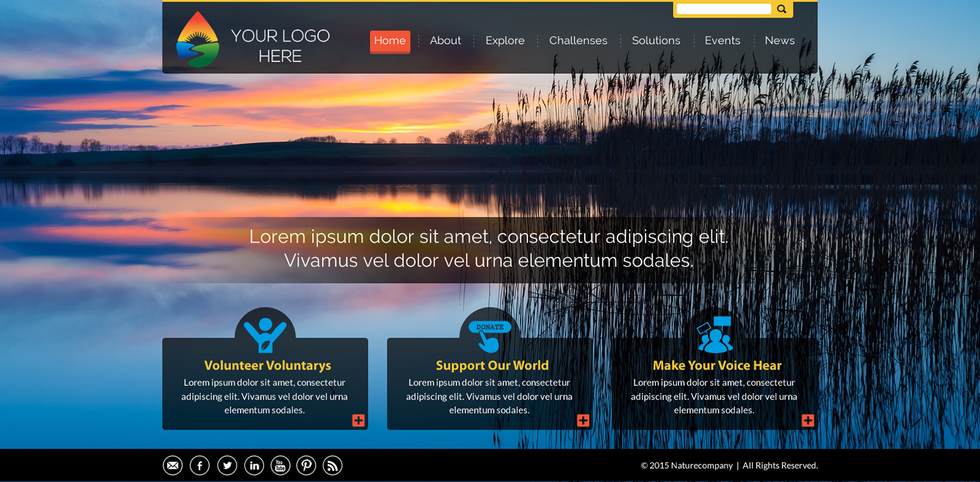Click the teardrop sunrise logo
The image size is (980, 482).
pos(197,37)
